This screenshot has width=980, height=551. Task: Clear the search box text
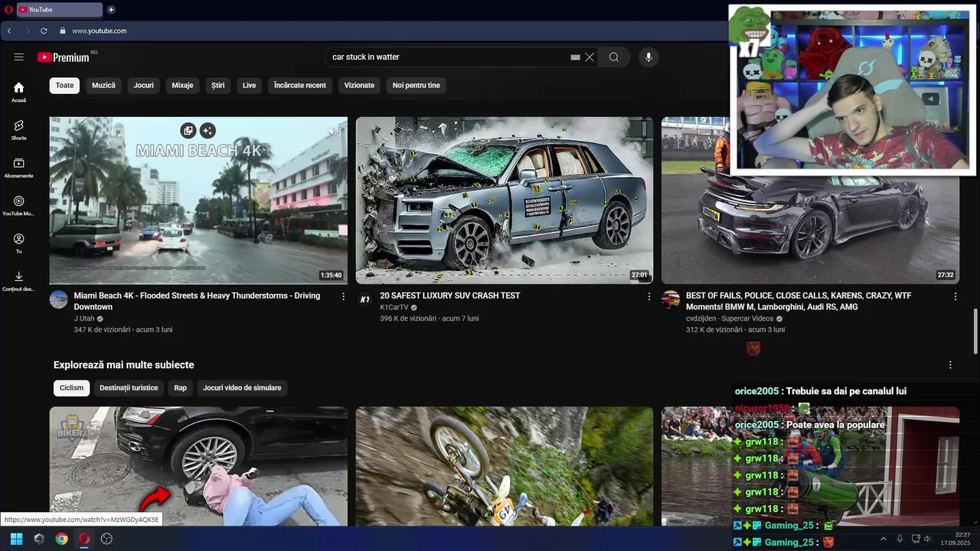(x=590, y=57)
